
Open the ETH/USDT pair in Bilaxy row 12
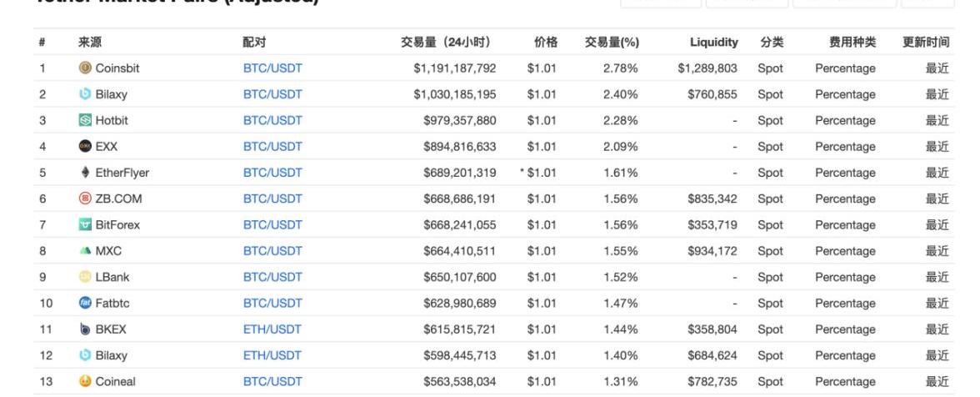[x=272, y=356]
